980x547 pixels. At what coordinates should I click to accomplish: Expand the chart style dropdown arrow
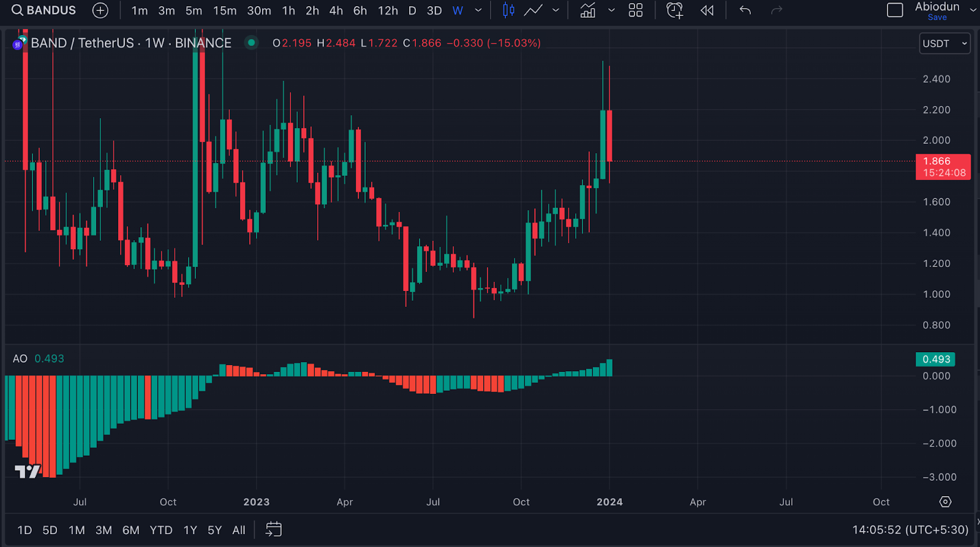(556, 10)
